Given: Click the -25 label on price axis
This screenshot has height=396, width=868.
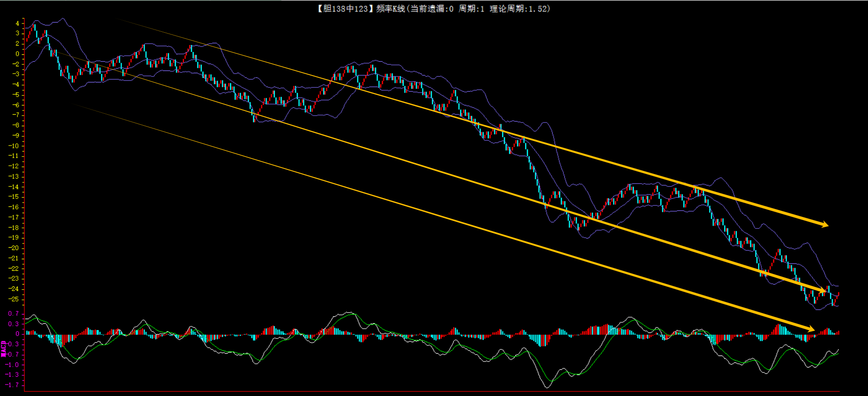Looking at the screenshot, I should (14, 299).
